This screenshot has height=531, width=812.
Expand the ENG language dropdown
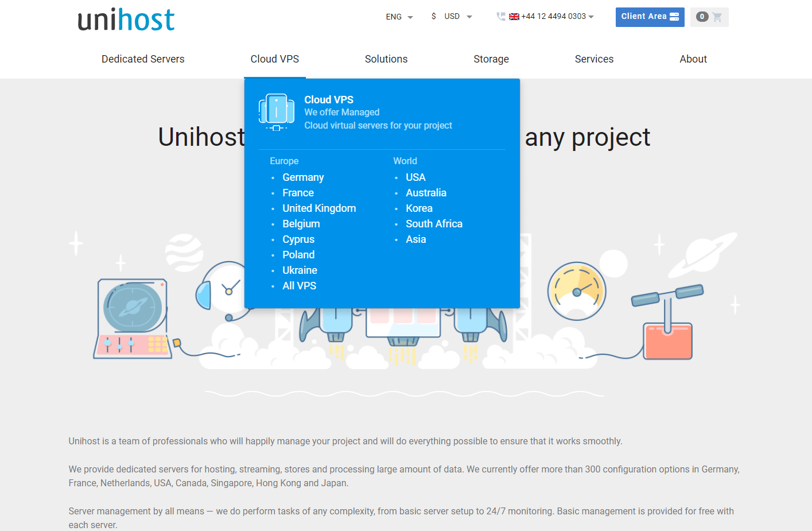point(399,17)
